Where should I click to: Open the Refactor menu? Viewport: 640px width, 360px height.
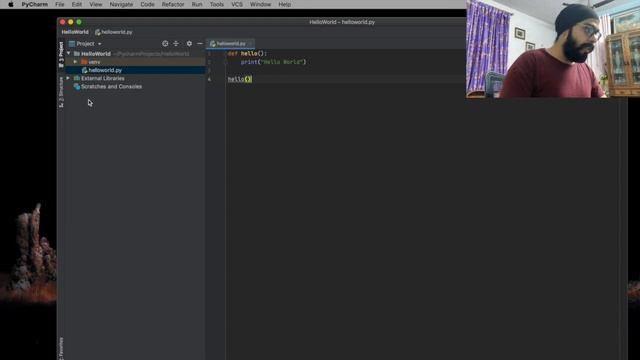[173, 4]
